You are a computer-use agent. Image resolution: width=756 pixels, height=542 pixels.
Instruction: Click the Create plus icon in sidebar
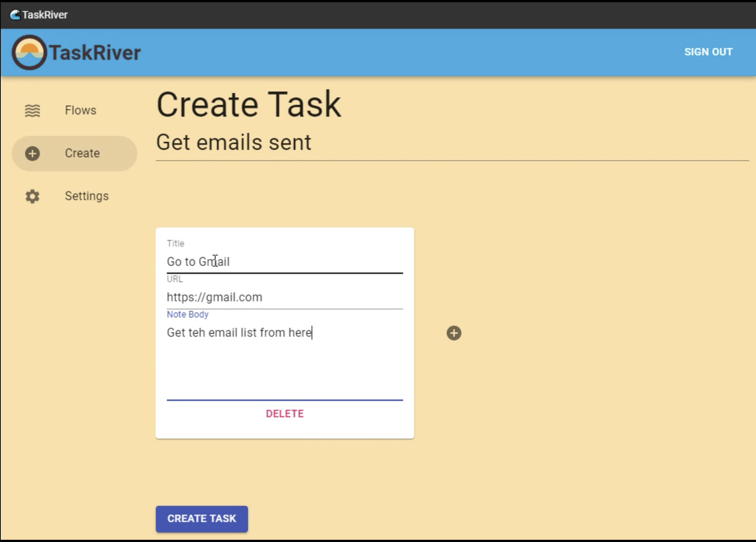32,153
